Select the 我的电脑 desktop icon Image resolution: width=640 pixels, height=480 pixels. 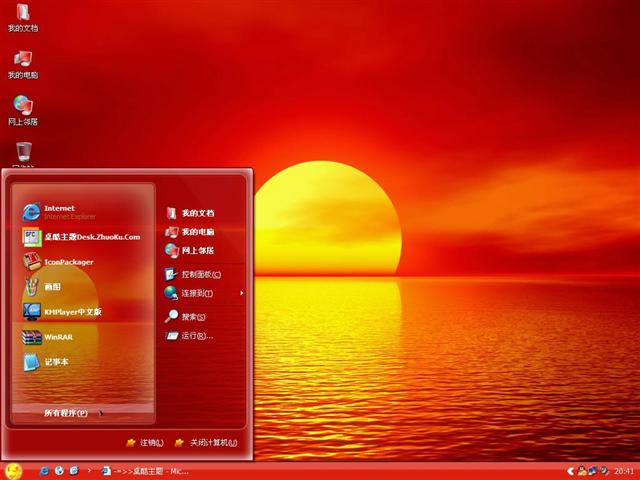pos(23,65)
